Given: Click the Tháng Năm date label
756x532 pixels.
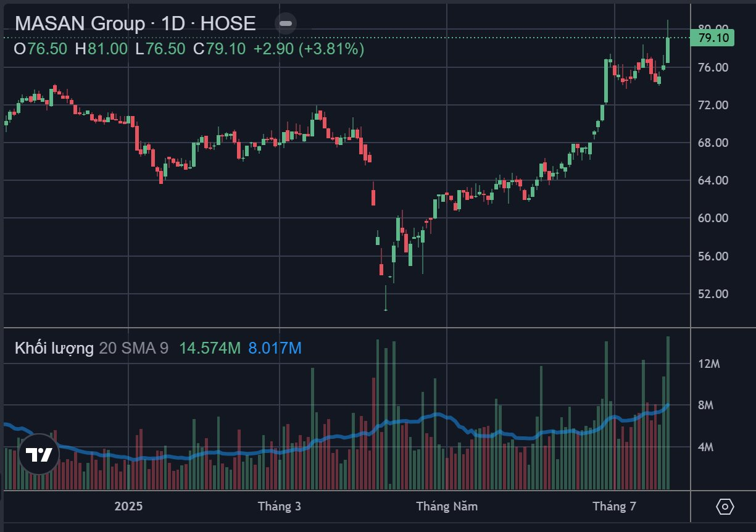Looking at the screenshot, I should [x=447, y=507].
